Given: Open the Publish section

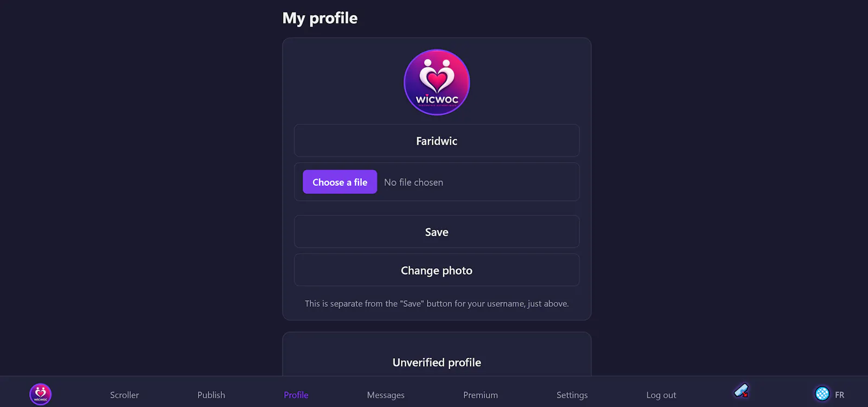Looking at the screenshot, I should pos(211,395).
